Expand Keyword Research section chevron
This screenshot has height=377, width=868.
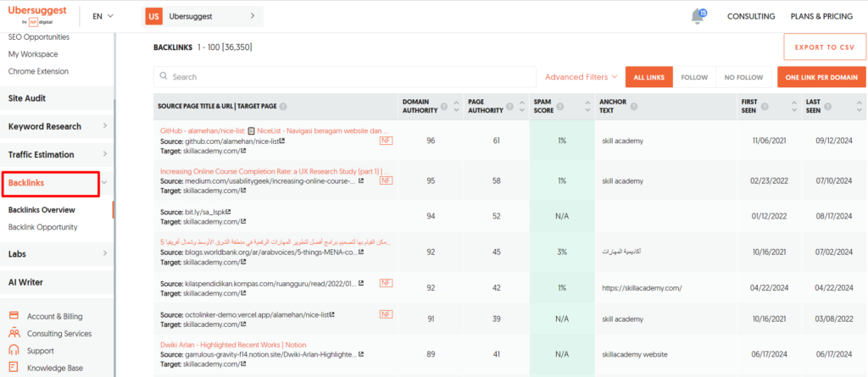click(105, 126)
